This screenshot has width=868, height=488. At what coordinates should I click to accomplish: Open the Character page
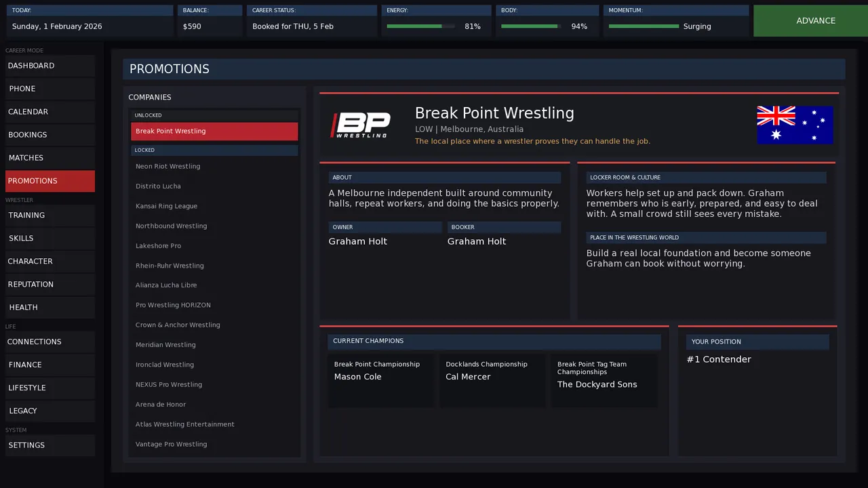tap(50, 262)
